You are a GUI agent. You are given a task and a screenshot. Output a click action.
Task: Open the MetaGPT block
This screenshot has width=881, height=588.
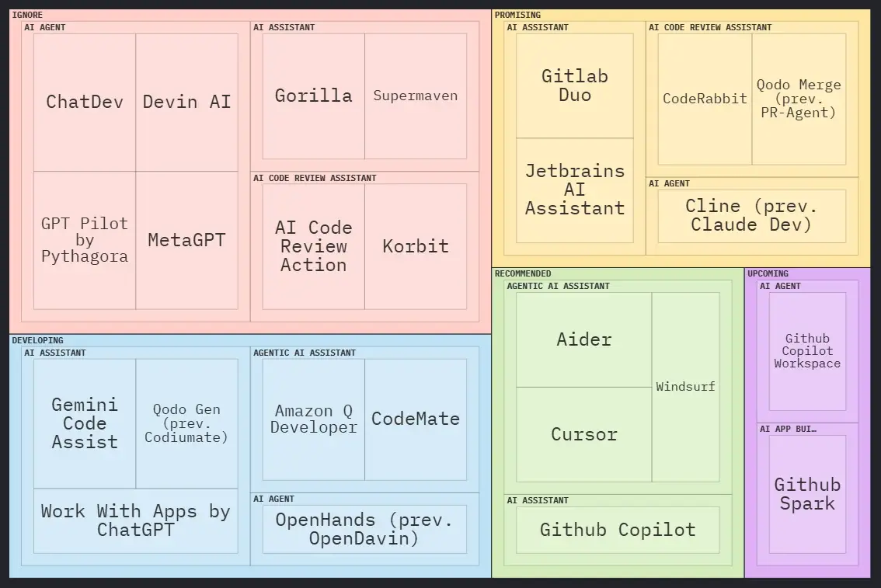pyautogui.click(x=186, y=240)
